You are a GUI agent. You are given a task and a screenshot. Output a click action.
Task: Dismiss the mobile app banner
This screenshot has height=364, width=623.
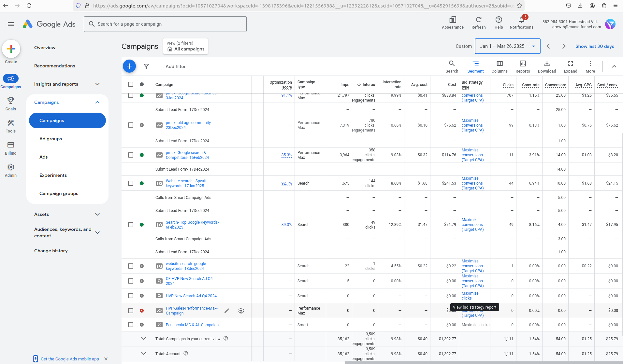tap(106, 359)
